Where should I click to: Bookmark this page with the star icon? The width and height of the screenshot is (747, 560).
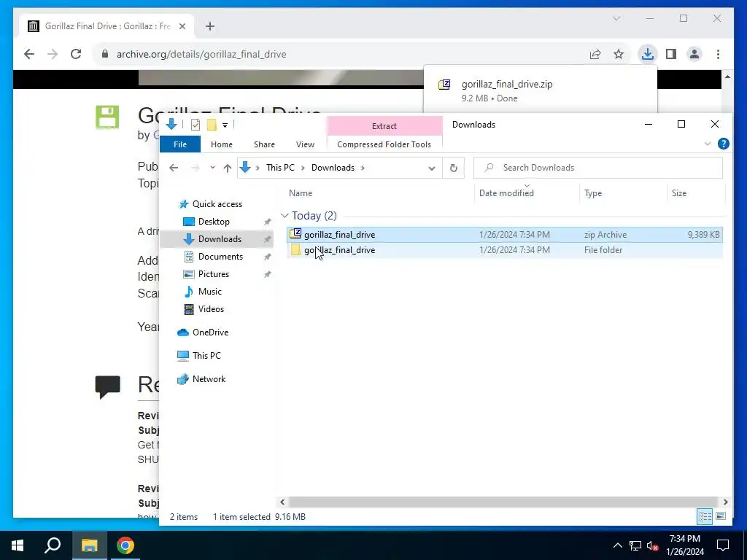tap(619, 54)
